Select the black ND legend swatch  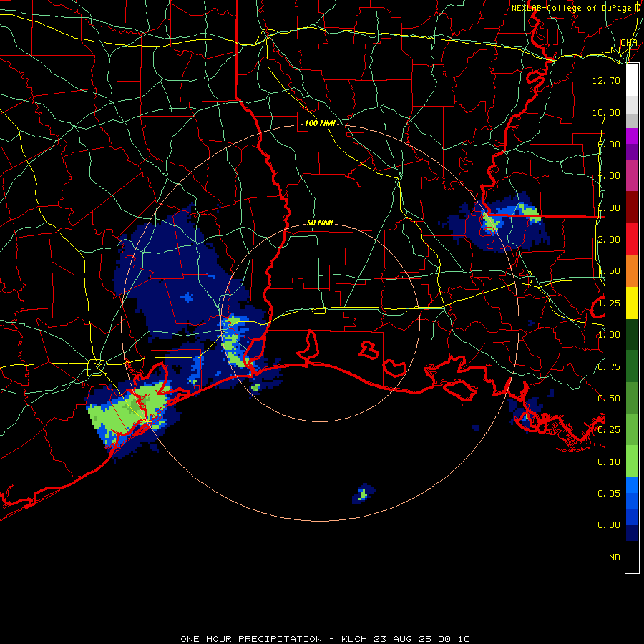632,557
